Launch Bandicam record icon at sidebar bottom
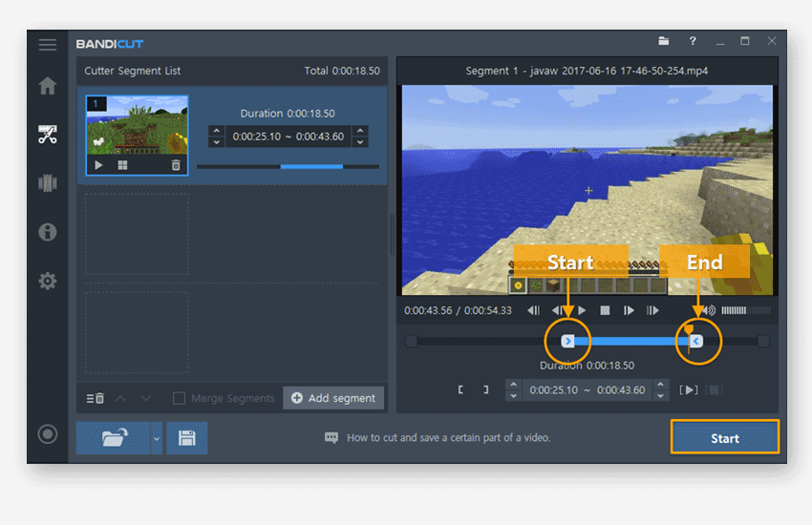The image size is (812, 525). pos(47,434)
